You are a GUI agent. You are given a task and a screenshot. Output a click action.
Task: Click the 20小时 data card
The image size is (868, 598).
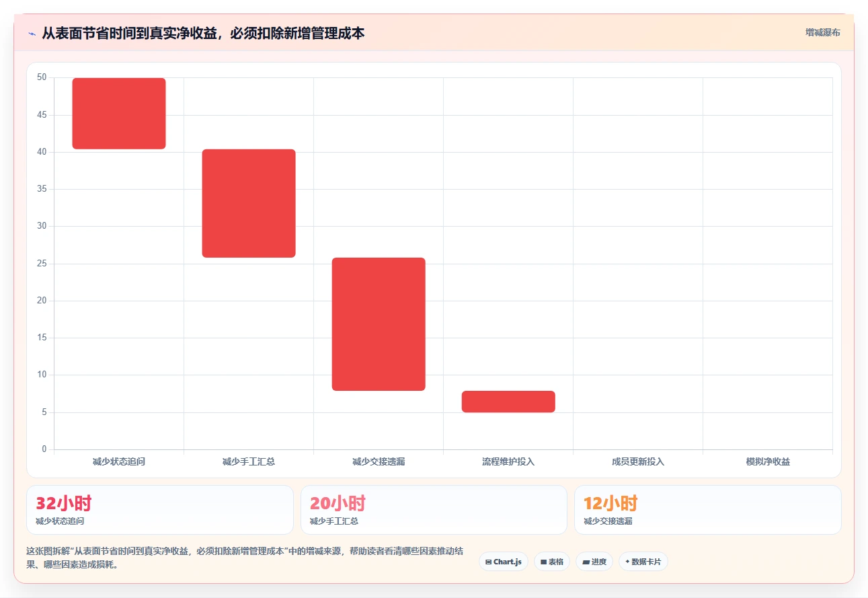[x=434, y=510]
